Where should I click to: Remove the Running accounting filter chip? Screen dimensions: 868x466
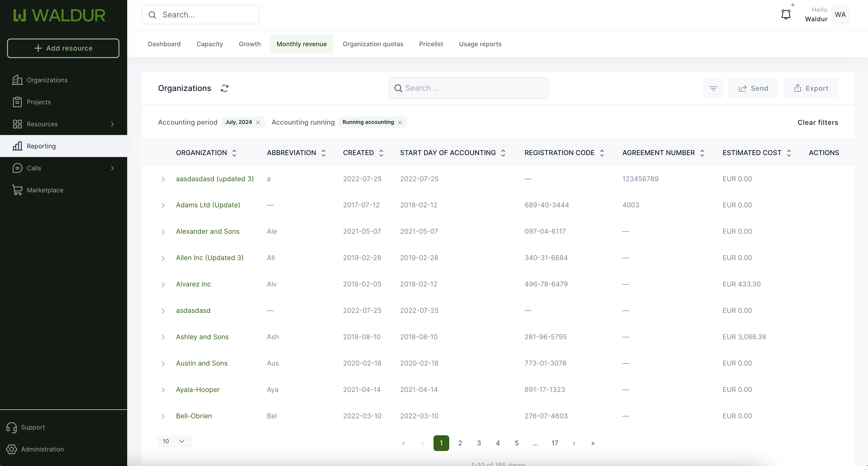(x=400, y=122)
